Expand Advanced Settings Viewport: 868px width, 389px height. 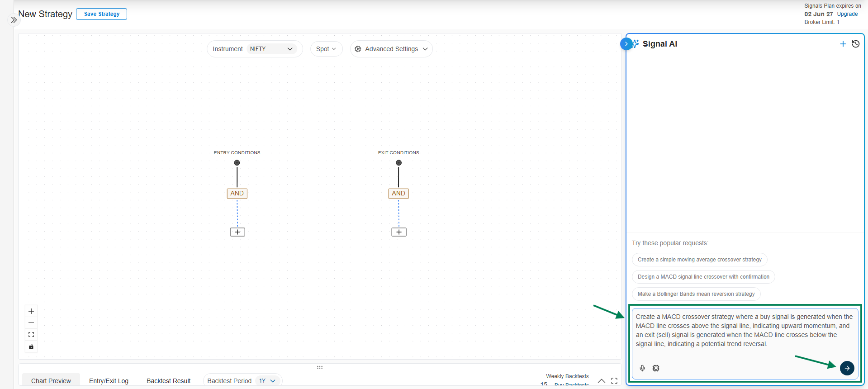(391, 49)
